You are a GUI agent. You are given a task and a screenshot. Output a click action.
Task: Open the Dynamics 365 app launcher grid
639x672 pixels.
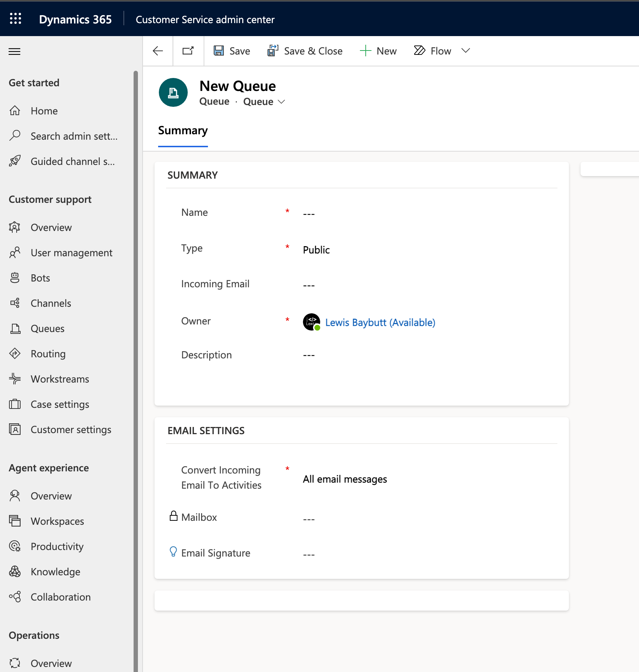(16, 18)
